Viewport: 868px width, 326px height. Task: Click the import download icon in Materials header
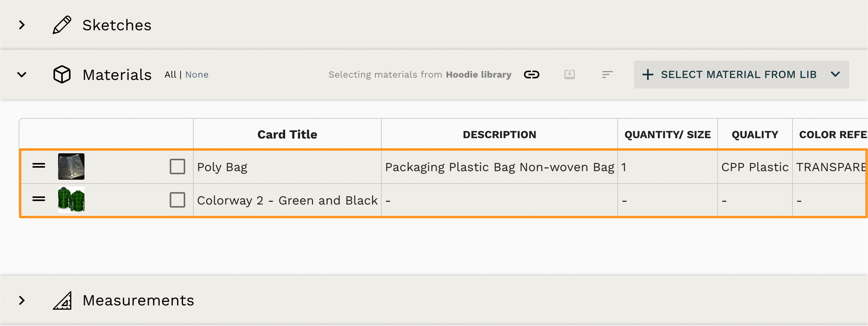point(569,74)
